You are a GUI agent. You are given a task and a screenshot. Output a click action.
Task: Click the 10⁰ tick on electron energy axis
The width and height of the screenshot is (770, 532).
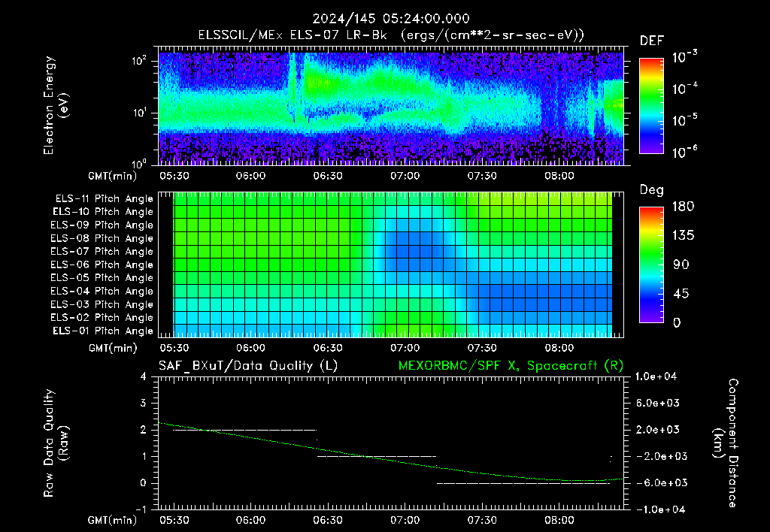click(x=139, y=163)
